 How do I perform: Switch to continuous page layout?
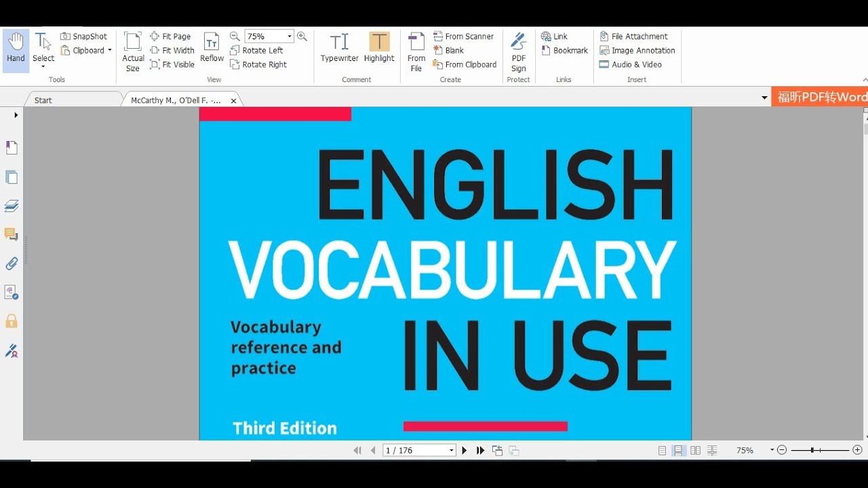tap(678, 450)
